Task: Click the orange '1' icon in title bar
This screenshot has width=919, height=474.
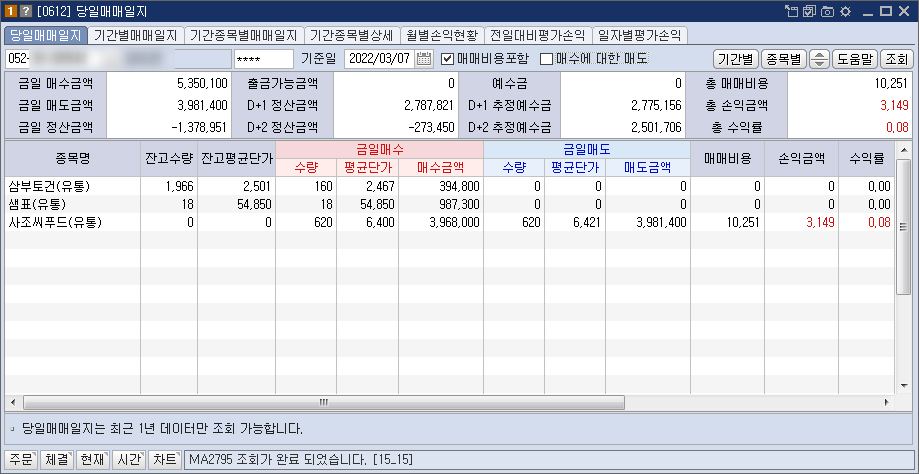Action: pos(10,11)
